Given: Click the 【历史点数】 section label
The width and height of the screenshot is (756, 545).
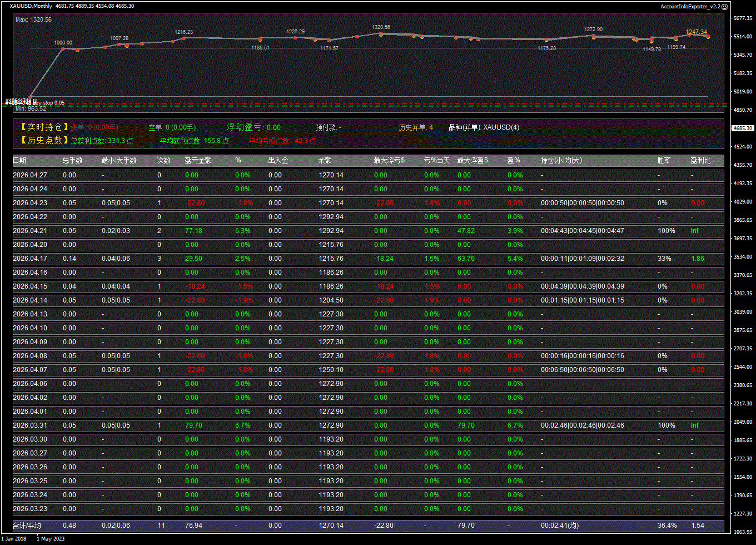Looking at the screenshot, I should pyautogui.click(x=44, y=141).
